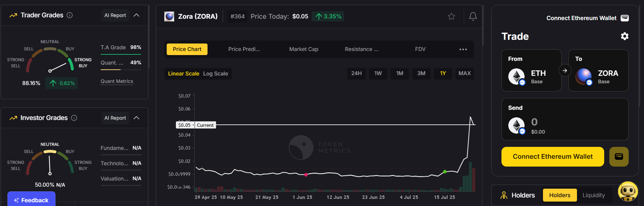Set chart range to 1M
The height and width of the screenshot is (206, 644).
[400, 73]
